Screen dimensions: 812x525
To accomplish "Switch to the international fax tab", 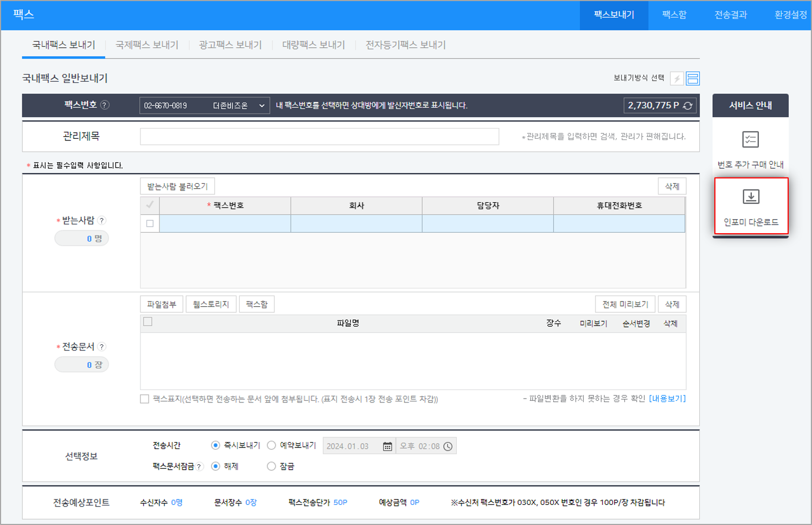I will click(147, 45).
